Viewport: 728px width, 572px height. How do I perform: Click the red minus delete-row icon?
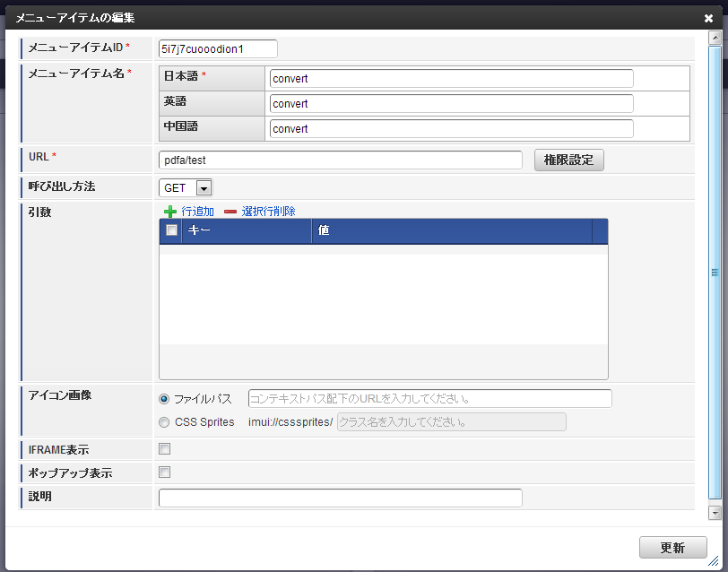click(x=230, y=212)
